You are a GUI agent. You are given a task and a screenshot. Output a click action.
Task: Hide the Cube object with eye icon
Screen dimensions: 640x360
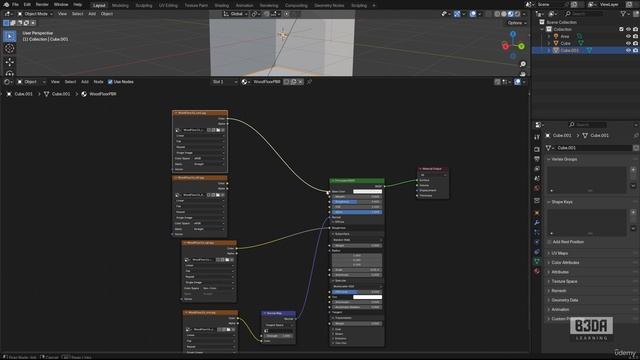tap(628, 43)
